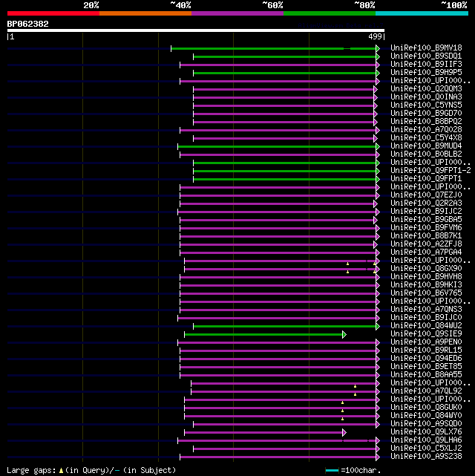Click the arrowhead ending the Q9LX76 alignment
Viewport: 475px width, 476px height.
[x=344, y=433]
